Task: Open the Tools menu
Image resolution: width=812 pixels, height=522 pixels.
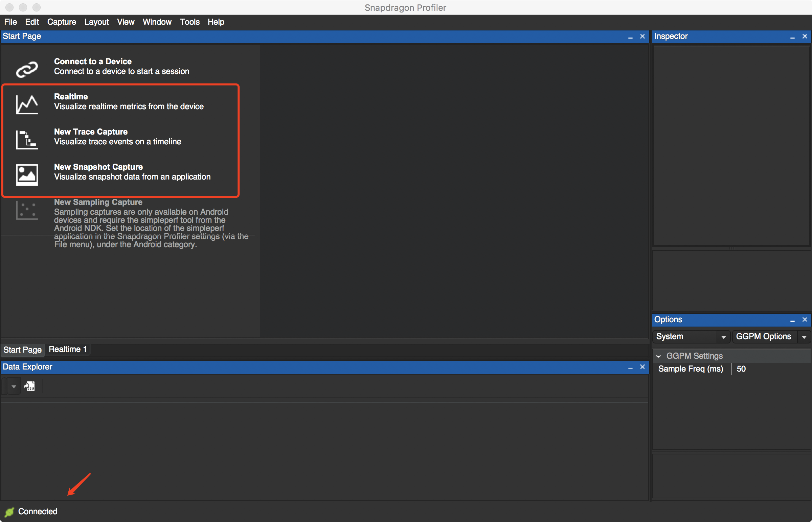Action: [x=189, y=22]
